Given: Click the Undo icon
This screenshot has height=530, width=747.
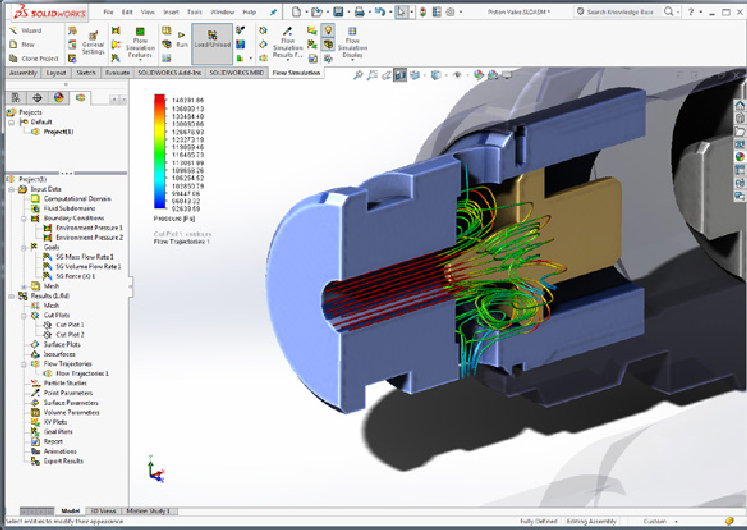Looking at the screenshot, I should pyautogui.click(x=380, y=11).
